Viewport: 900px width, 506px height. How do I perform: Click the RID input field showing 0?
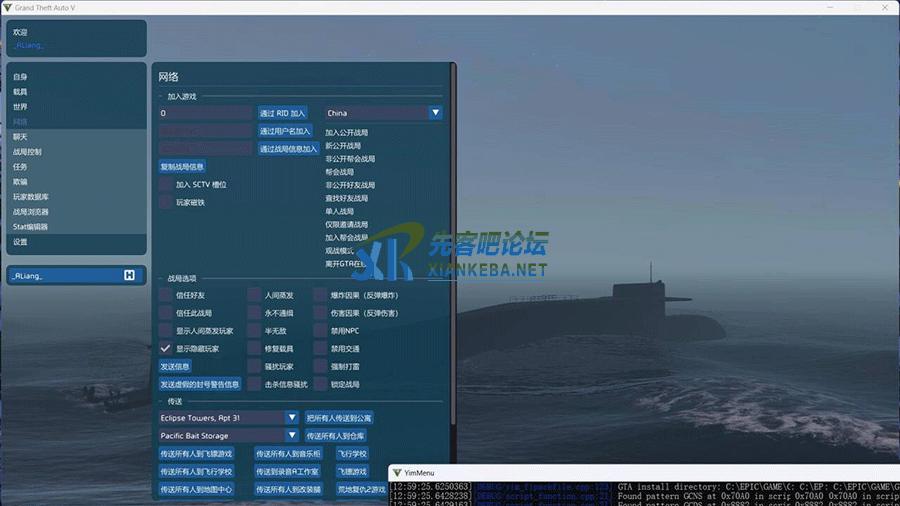tap(205, 114)
